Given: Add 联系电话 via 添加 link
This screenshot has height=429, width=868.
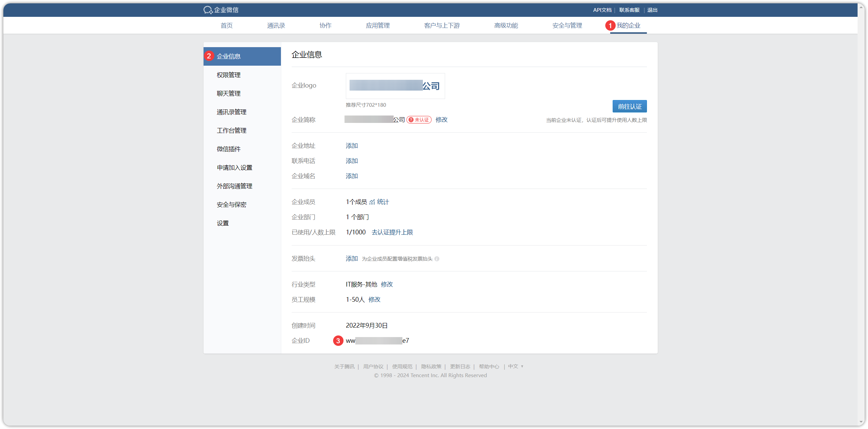Looking at the screenshot, I should [x=352, y=161].
